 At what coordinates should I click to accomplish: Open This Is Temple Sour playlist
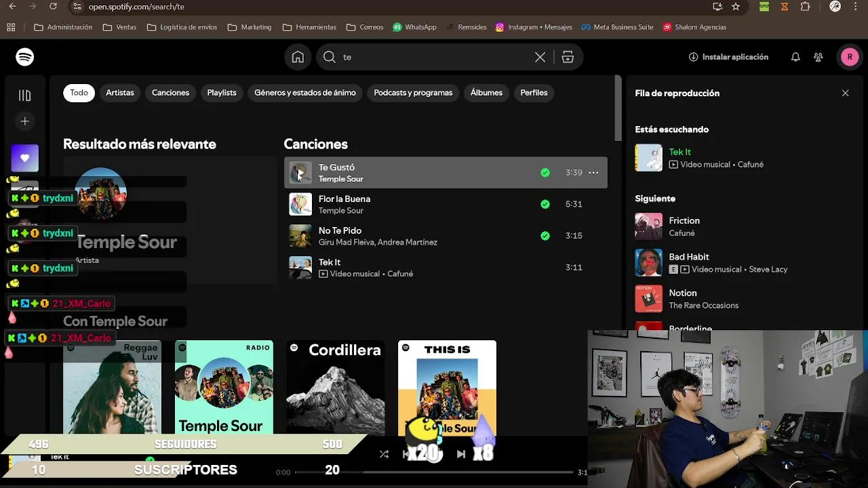[x=447, y=387]
